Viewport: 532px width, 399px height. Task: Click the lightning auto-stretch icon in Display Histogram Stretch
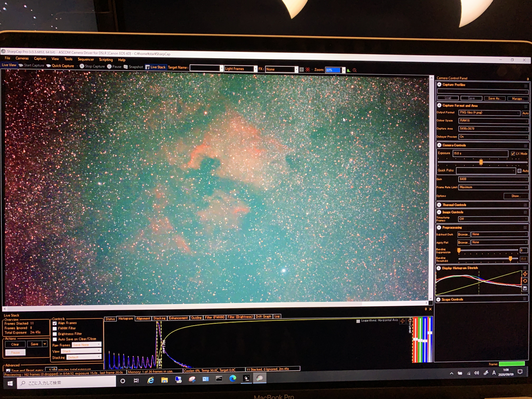tap(525, 274)
